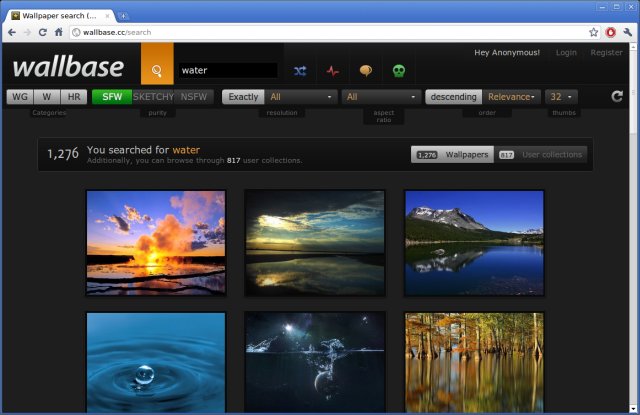Open the Relevance order dropdown
This screenshot has width=640, height=415.
511,97
